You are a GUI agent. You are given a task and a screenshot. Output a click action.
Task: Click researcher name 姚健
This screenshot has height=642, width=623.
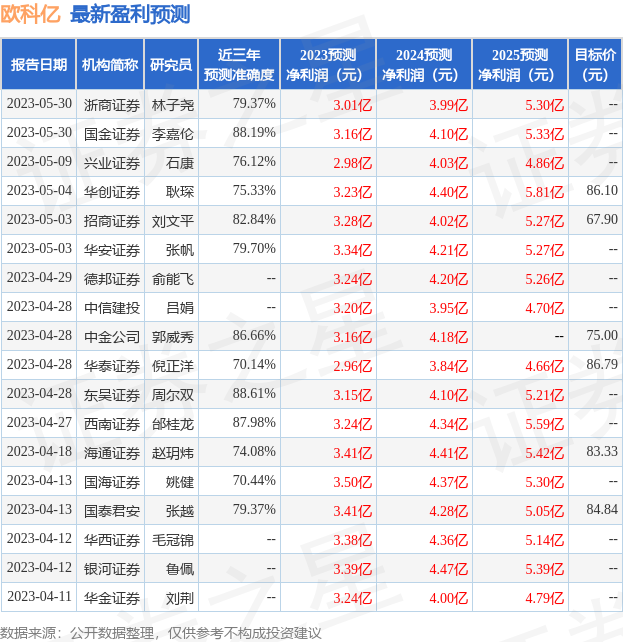pos(180,482)
